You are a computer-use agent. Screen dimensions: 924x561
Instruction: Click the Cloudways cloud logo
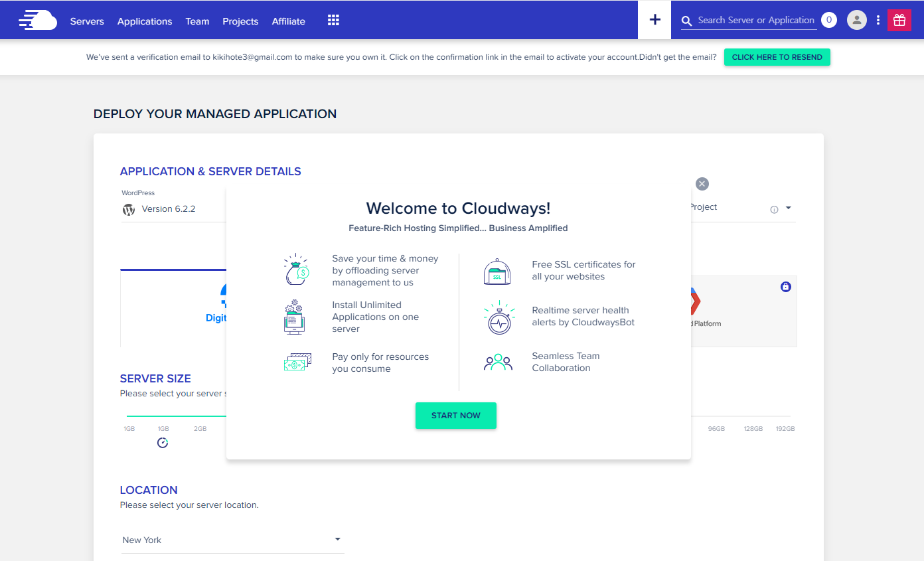coord(38,21)
